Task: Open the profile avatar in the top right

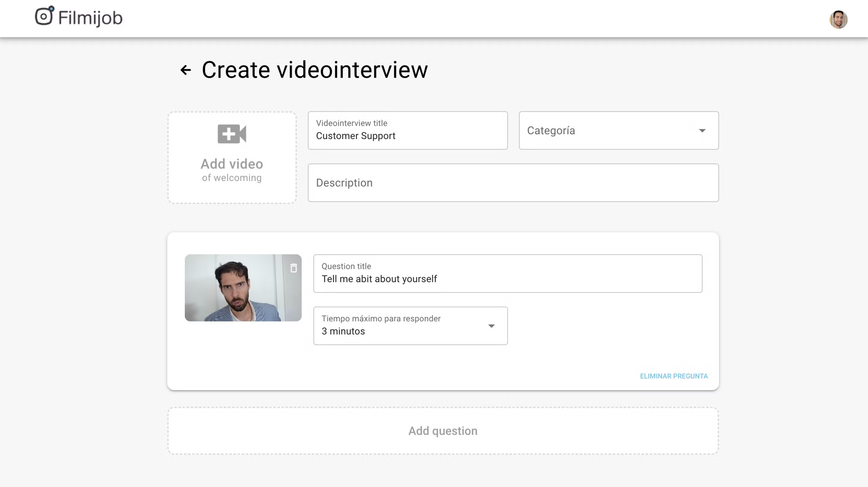Action: (838, 20)
